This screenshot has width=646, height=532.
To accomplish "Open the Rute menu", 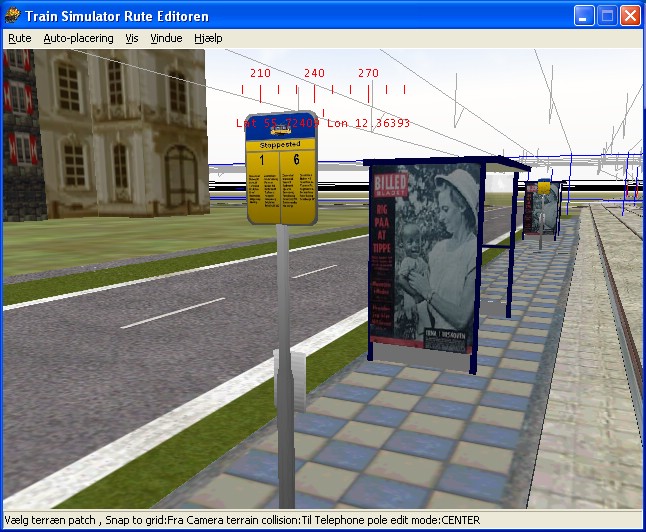I will 20,38.
